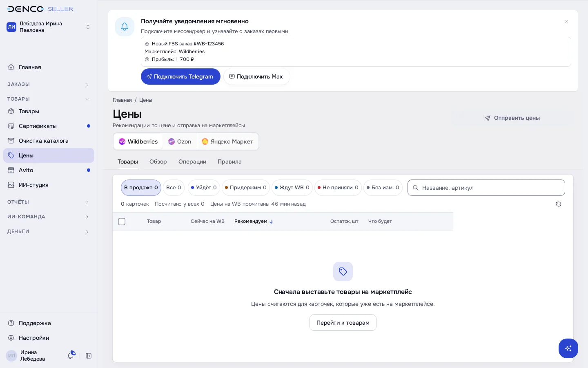Click the ИЛ user avatar at bottom
The image size is (588, 368).
(11, 356)
